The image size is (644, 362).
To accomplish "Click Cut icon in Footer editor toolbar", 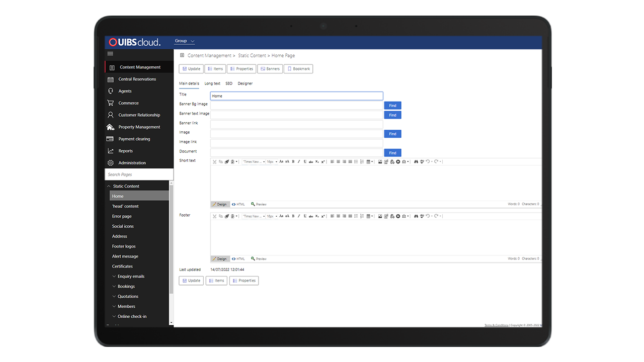I will [x=214, y=216].
